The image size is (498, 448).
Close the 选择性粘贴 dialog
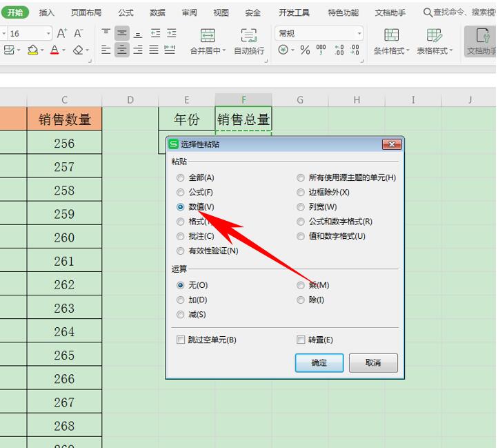[x=392, y=144]
